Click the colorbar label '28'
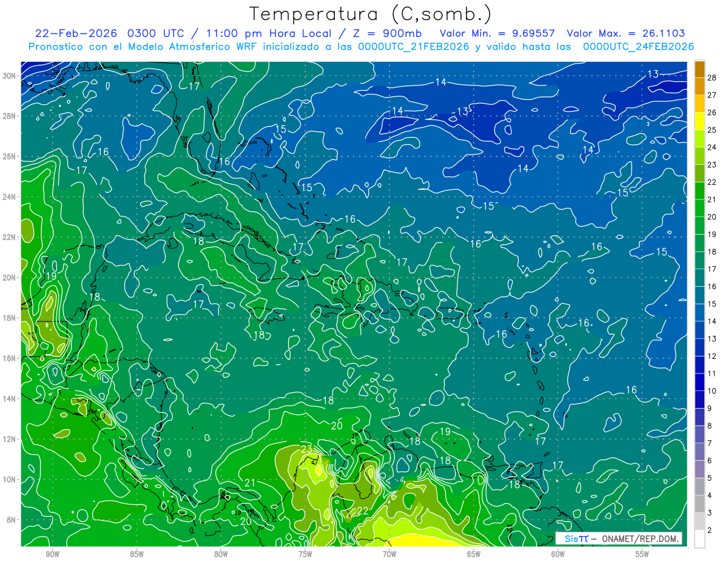This screenshot has height=562, width=728. tap(712, 78)
